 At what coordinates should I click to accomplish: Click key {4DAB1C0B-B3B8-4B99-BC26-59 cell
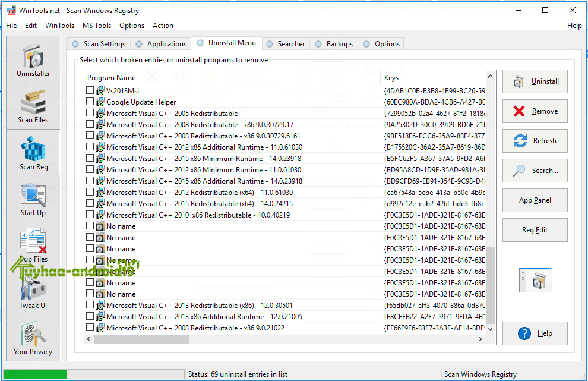pos(434,90)
